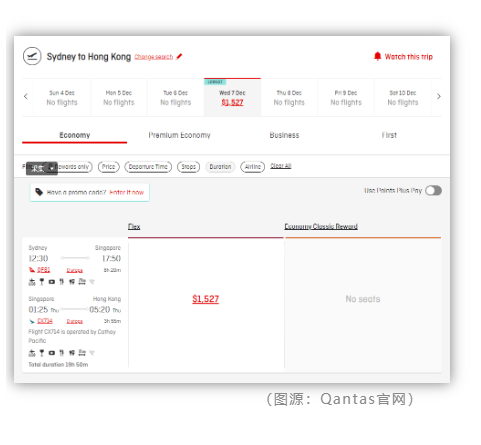Image resolution: width=481 pixels, height=445 pixels.
Task: Select the Thu 8 Dec date tab
Action: (x=289, y=97)
